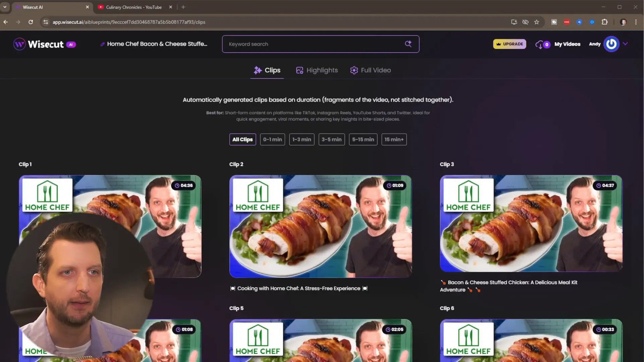Click the crossed-eye tracking protection icon
This screenshot has width=644, height=362.
525,22
